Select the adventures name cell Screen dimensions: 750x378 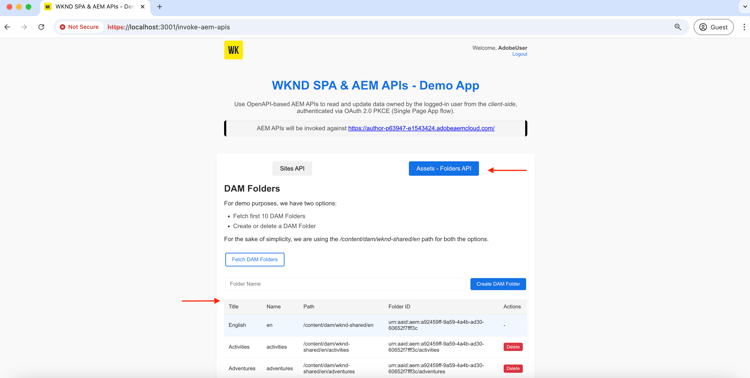(x=280, y=368)
